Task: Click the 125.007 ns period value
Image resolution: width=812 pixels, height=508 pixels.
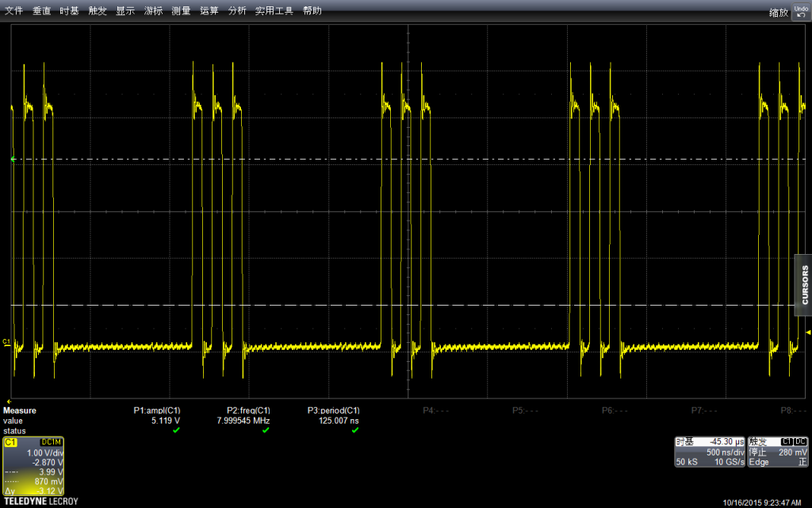Action: point(339,421)
